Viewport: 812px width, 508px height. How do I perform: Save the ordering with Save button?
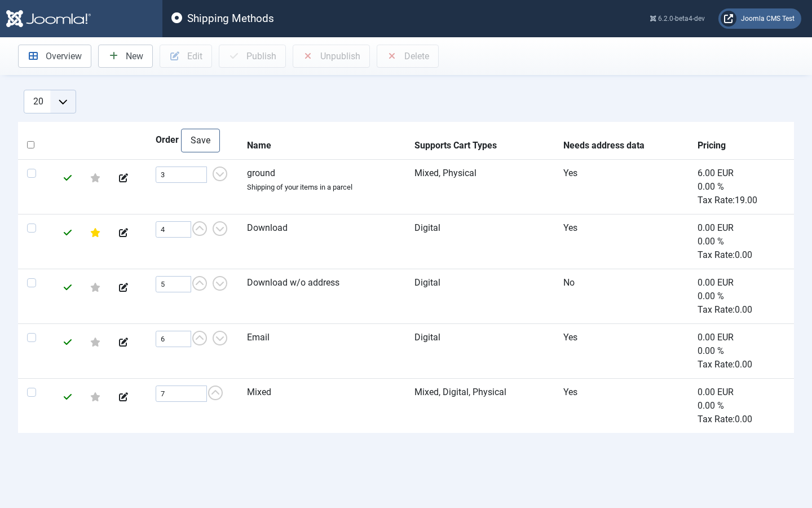click(200, 141)
